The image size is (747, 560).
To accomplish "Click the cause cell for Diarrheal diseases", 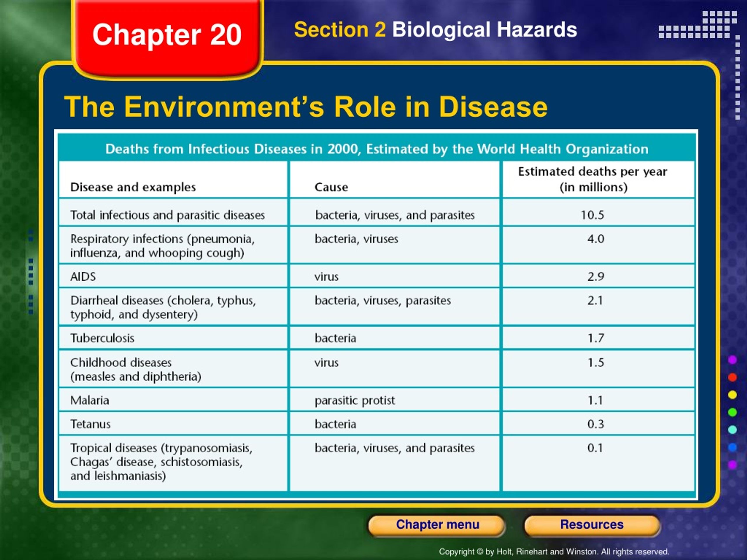I will 395,307.
